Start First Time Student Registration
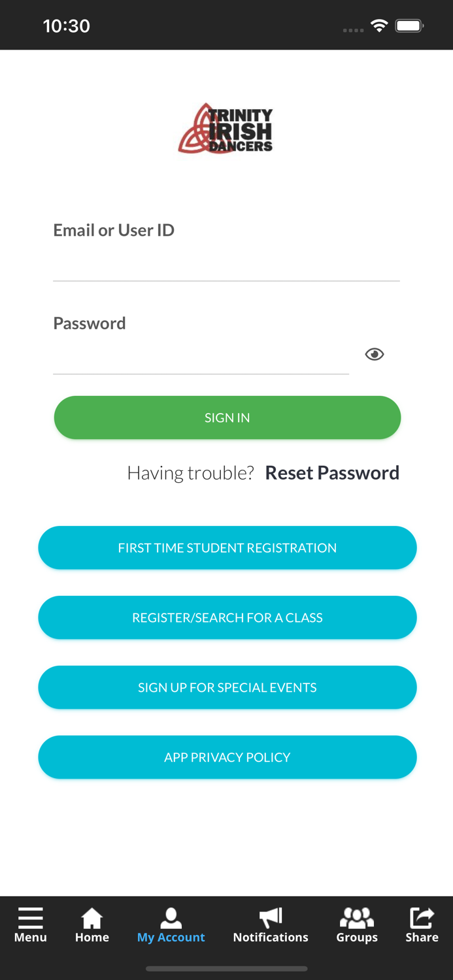 [x=227, y=547]
